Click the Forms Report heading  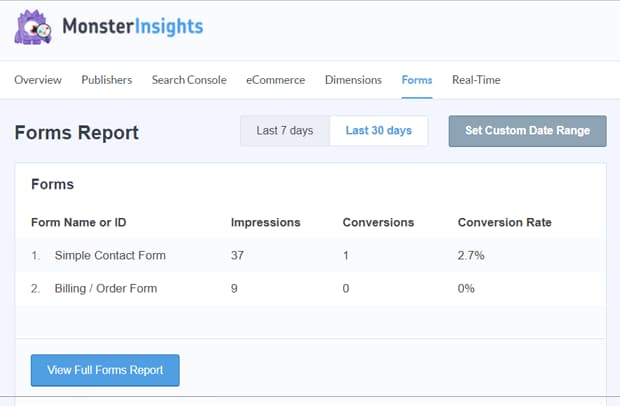click(77, 132)
